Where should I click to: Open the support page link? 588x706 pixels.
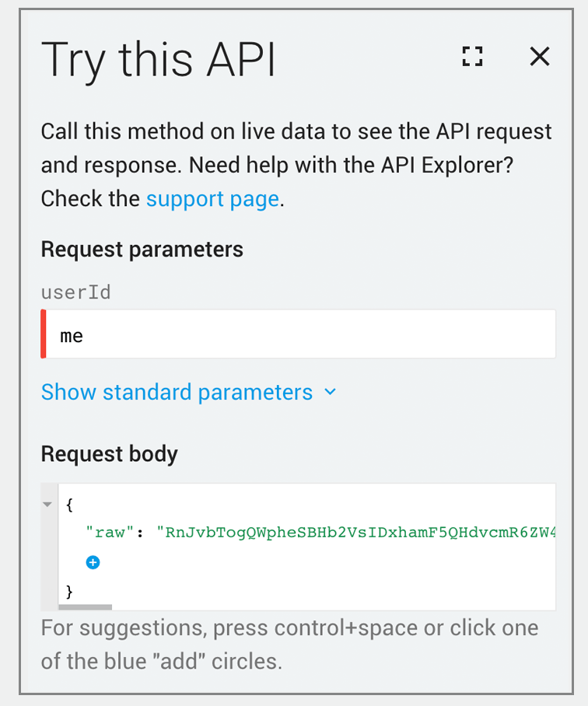pos(212,199)
